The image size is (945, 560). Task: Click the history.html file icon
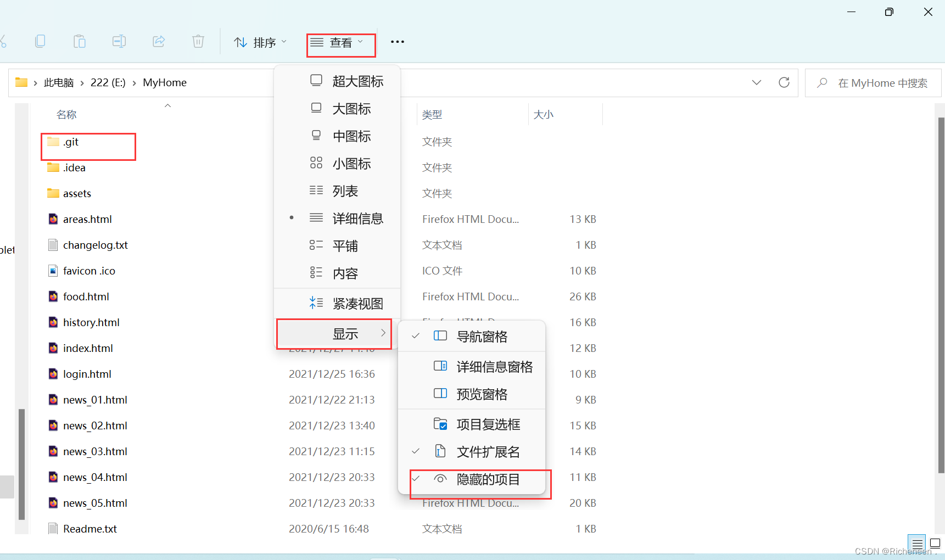coord(53,322)
